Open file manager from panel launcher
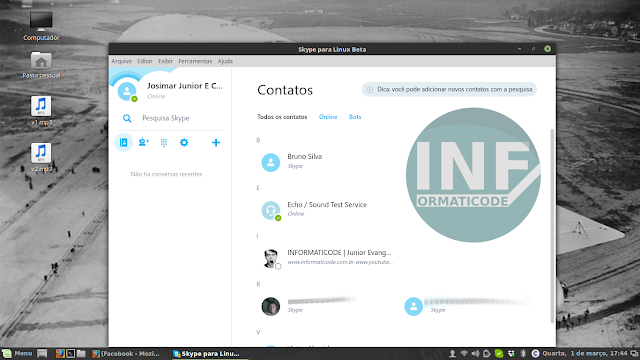 click(x=81, y=353)
